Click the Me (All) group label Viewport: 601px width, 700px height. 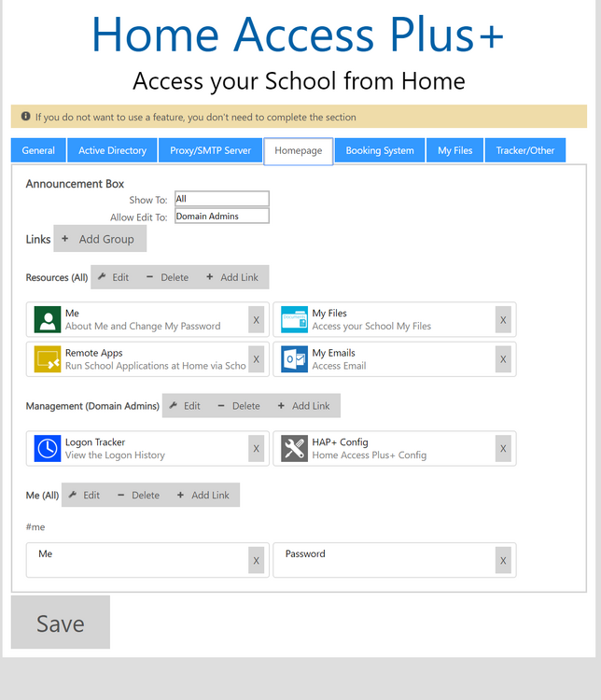pos(42,496)
